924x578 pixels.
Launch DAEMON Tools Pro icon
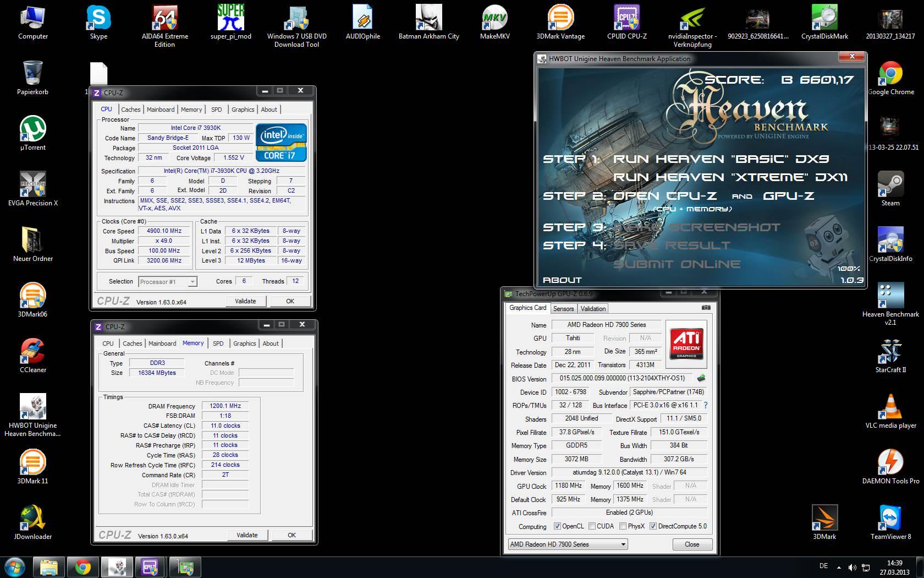tap(890, 467)
